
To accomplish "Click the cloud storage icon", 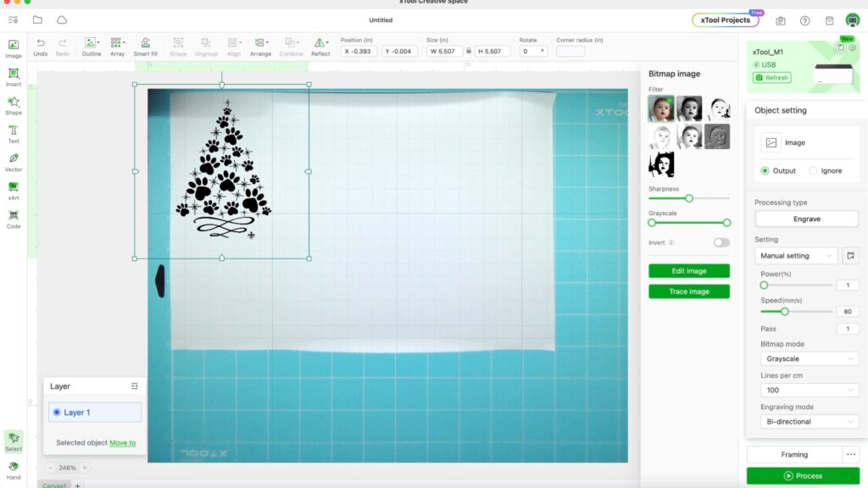I will 62,20.
